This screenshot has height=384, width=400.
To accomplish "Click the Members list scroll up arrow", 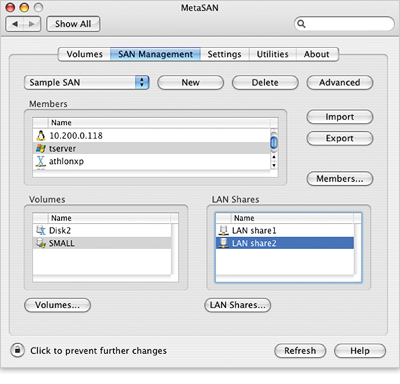I will tap(274, 157).
